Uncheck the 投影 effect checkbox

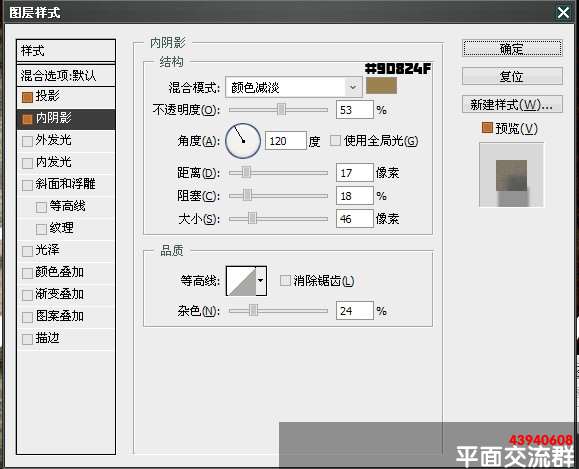tap(27, 97)
